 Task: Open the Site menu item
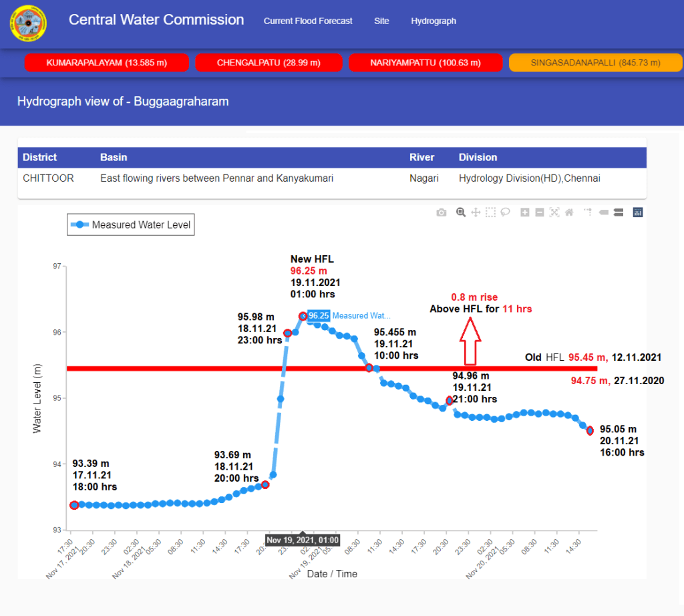381,21
